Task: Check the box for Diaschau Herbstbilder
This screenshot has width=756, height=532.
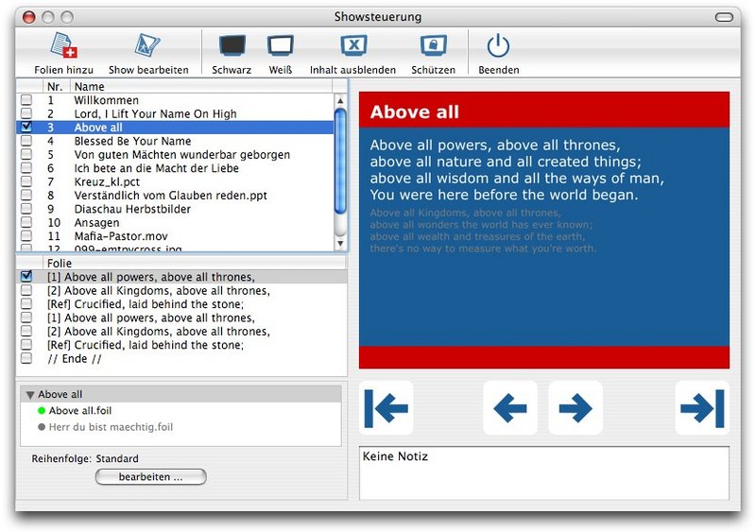Action: click(x=26, y=208)
